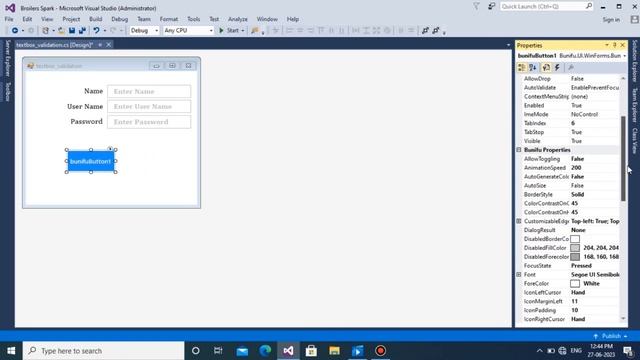Click the Undo arrow icon
Viewport: 640px width, 360px height.
(x=96, y=31)
